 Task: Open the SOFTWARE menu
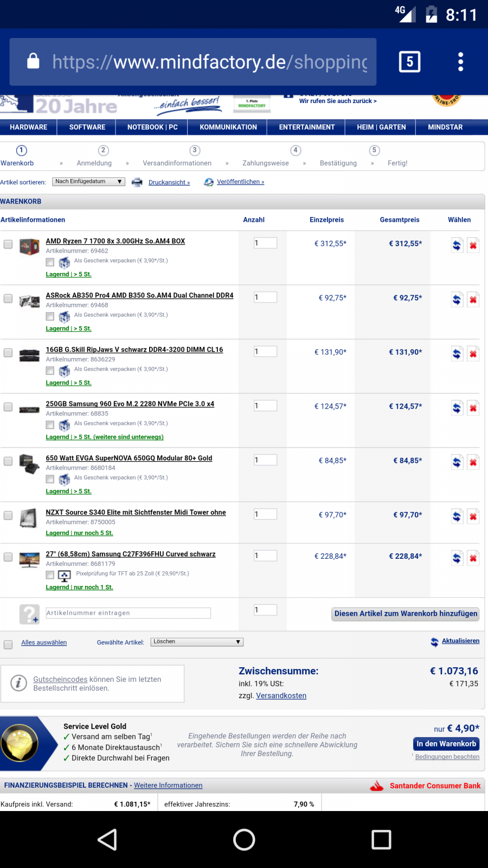pyautogui.click(x=87, y=127)
